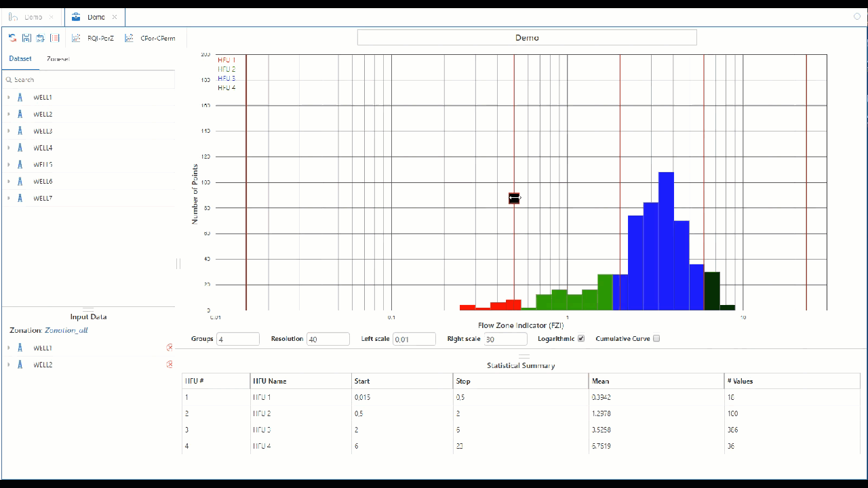The height and width of the screenshot is (488, 868).
Task: Click the small circle icon at top-right corner
Action: coord(857,16)
